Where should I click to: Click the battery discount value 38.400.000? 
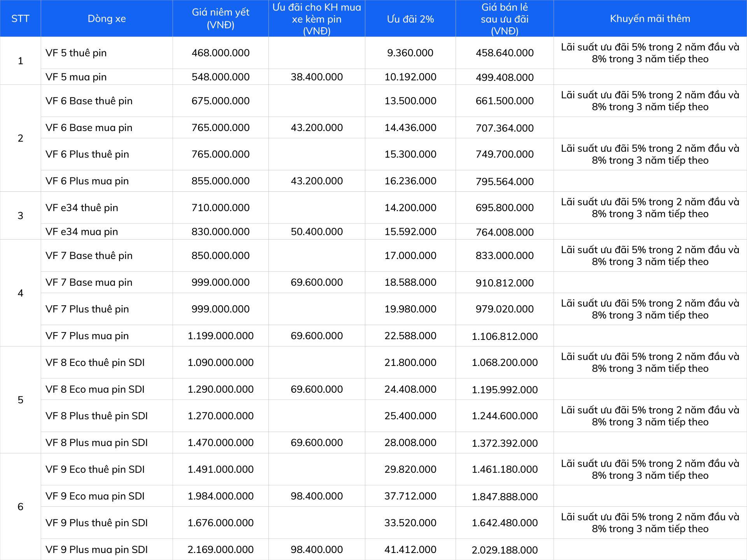(317, 77)
